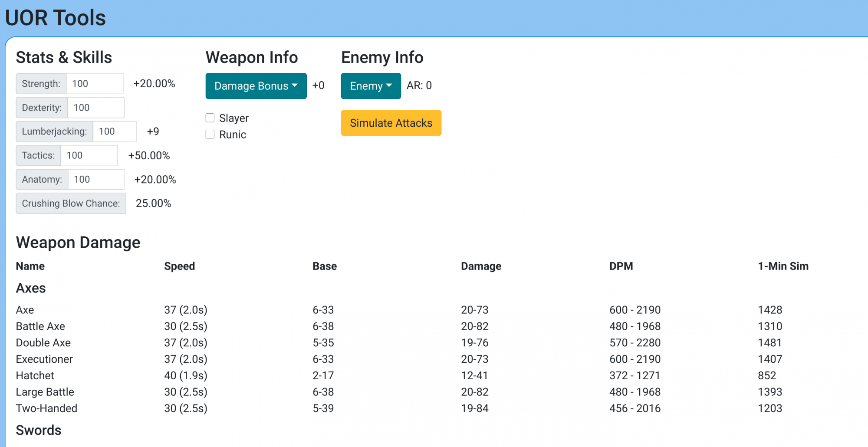Select the Two-Handed row name
The width and height of the screenshot is (868, 447).
[x=46, y=408]
